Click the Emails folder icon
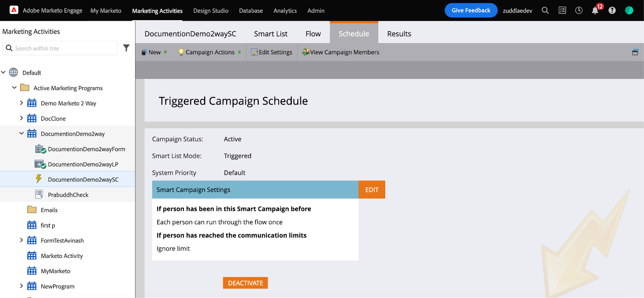The width and height of the screenshot is (644, 298). (x=32, y=210)
